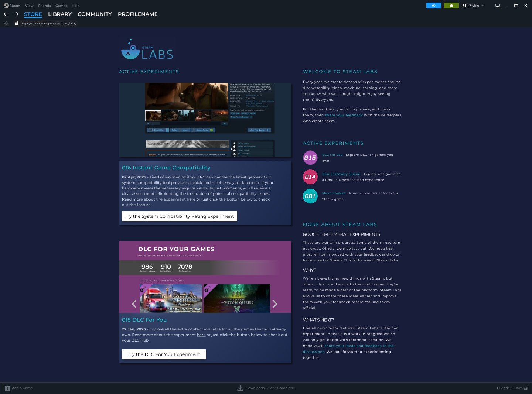The width and height of the screenshot is (532, 394).
Task: Reload the page with the refresh icon
Action: pos(6,23)
